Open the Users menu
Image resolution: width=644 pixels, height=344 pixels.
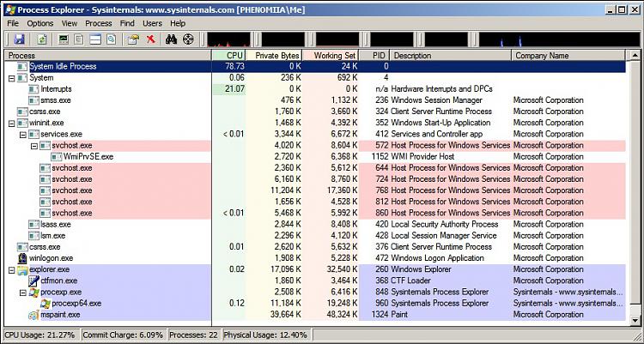tap(152, 23)
